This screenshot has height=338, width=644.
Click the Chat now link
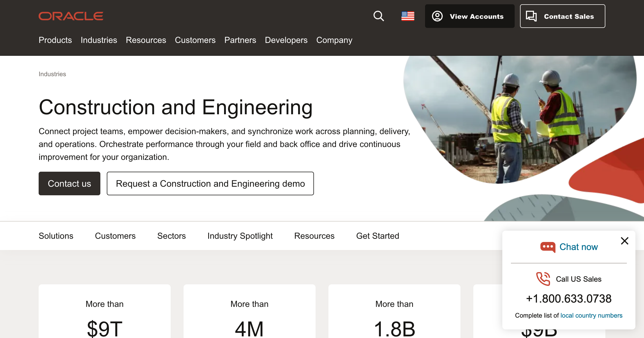(579, 247)
